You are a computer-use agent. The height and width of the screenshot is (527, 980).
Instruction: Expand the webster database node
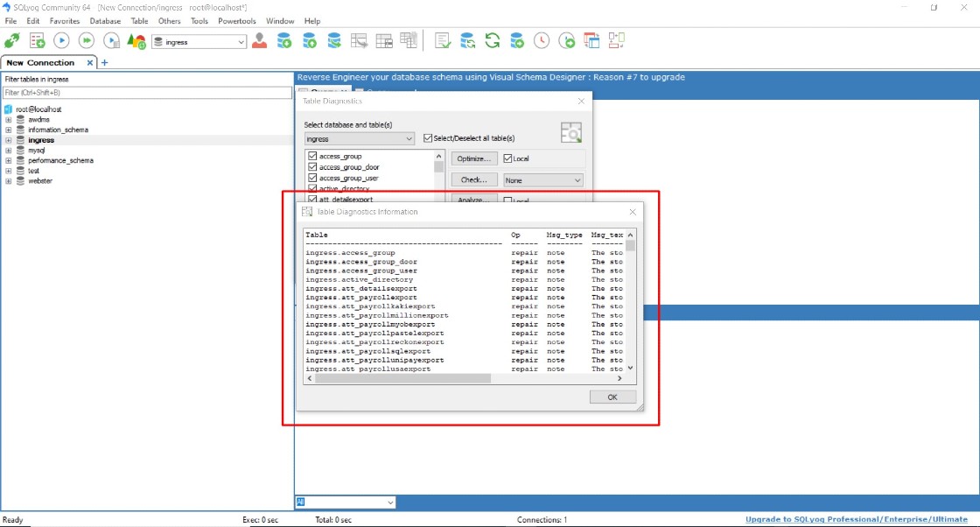9,181
